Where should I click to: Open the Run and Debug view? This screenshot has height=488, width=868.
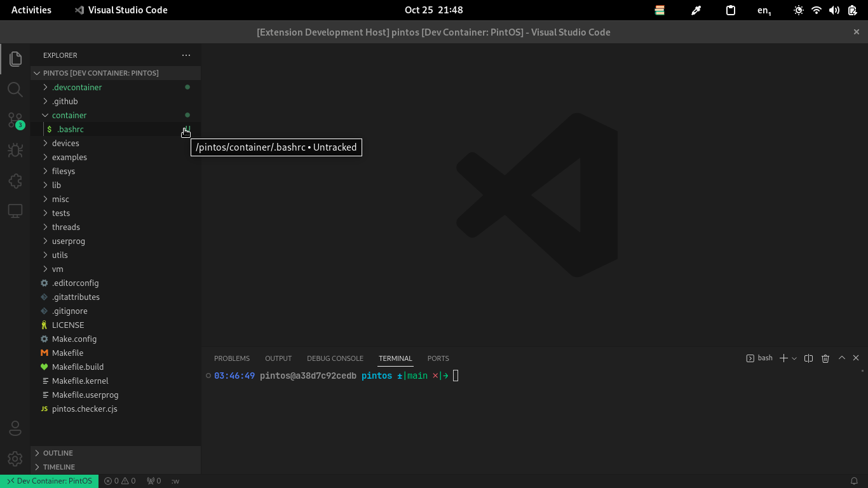coord(15,150)
